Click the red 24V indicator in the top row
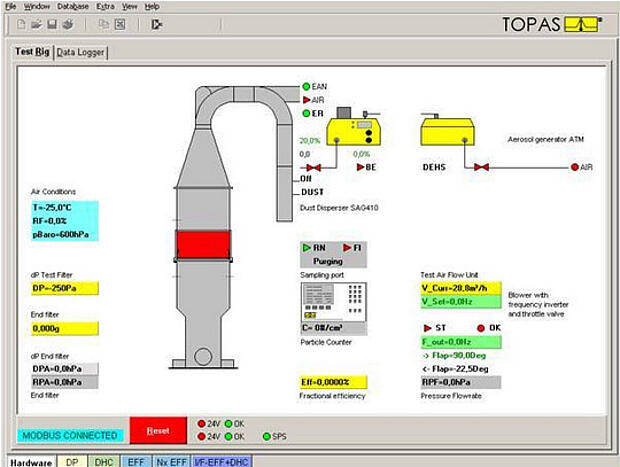Image resolution: width=620 pixels, height=467 pixels. (201, 424)
